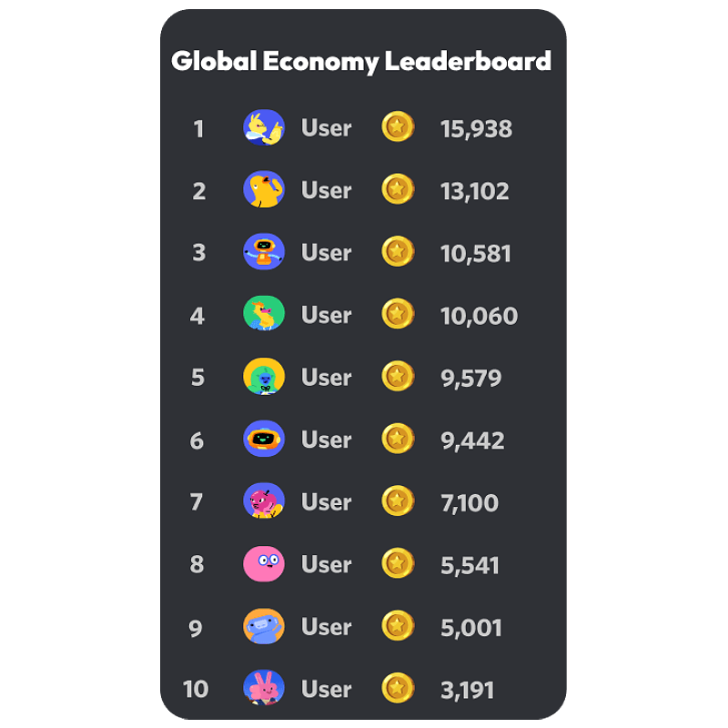Viewport: 728px width, 728px height.
Task: Click the rank 9 controller avatar
Action: [264, 626]
